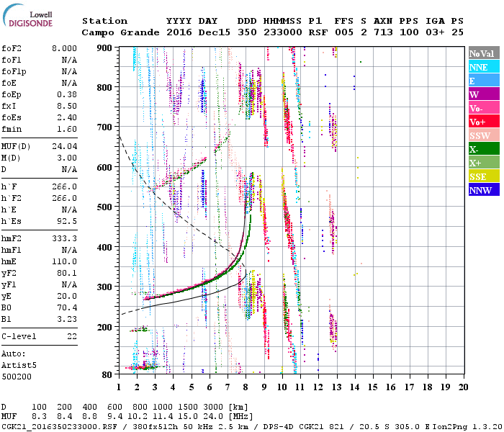Viewport: 504px width, 432px height.
Task: Click the 500 km axis label
Action: tap(104, 207)
